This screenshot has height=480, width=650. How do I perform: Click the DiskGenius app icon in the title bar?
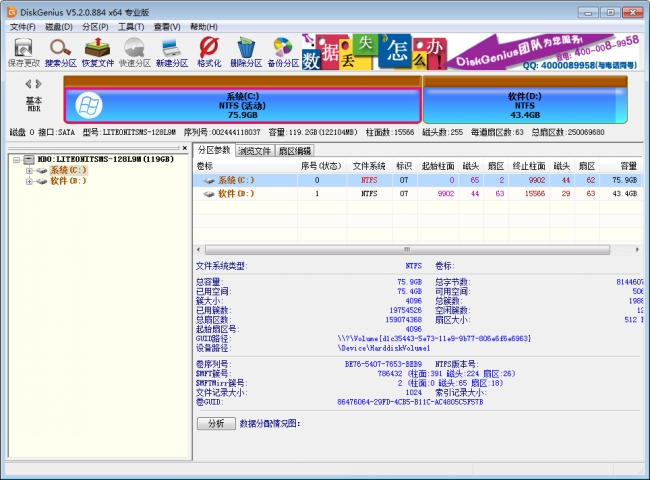point(12,12)
